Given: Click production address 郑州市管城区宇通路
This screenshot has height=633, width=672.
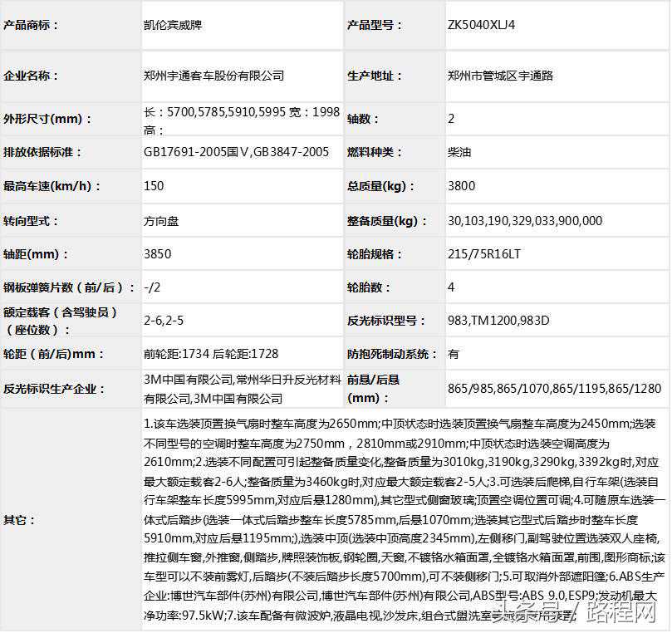Looking at the screenshot, I should pos(500,76).
